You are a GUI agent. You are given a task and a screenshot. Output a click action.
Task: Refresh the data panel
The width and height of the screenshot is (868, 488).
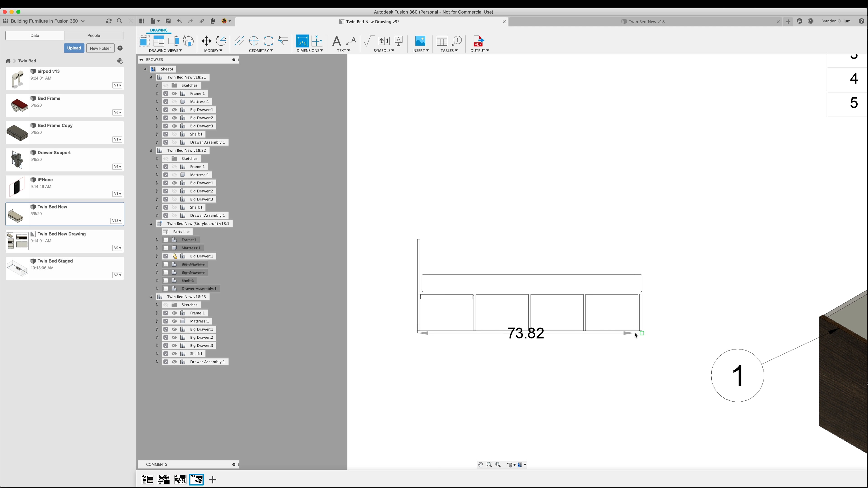pyautogui.click(x=109, y=21)
